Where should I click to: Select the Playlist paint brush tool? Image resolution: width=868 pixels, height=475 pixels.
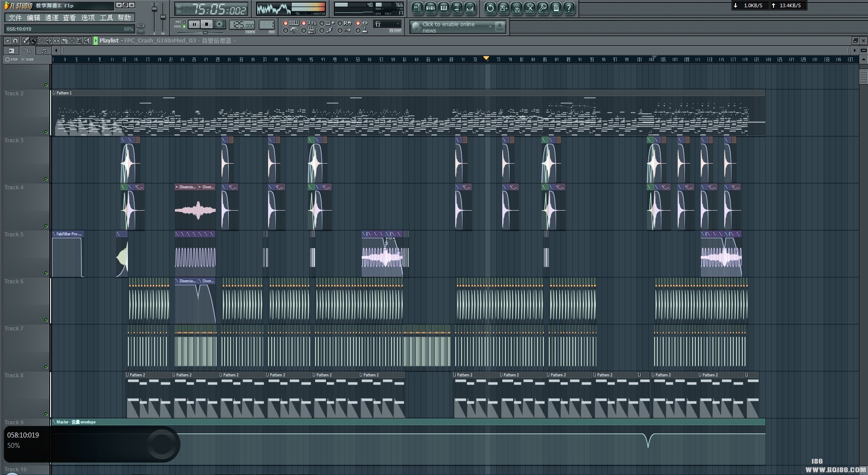point(33,41)
